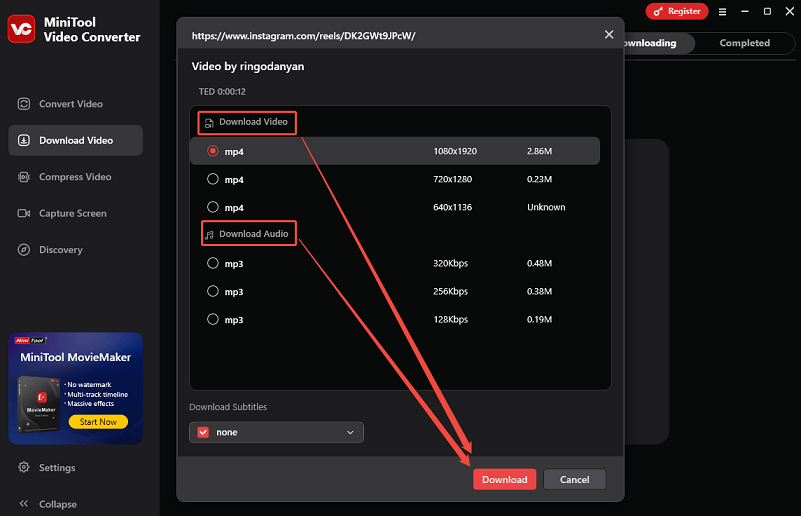The image size is (801, 516).
Task: Click the TED 0:00:12 duration text
Action: [222, 91]
